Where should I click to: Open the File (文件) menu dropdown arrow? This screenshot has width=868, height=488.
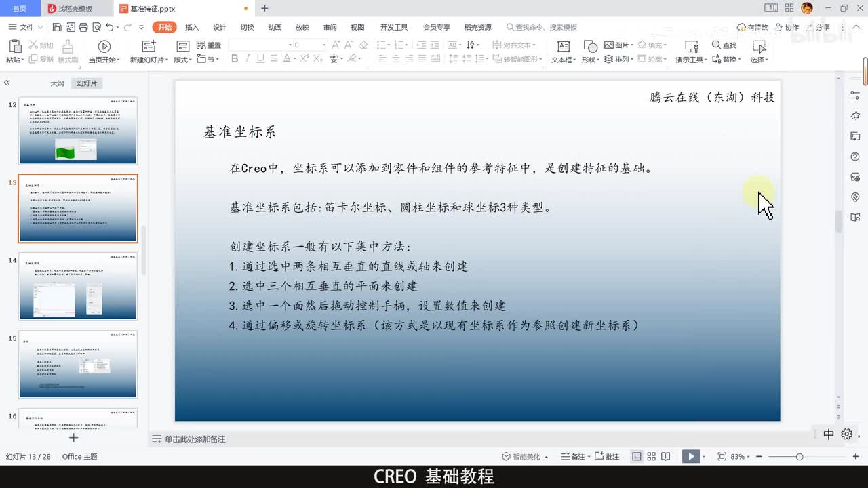pos(41,27)
